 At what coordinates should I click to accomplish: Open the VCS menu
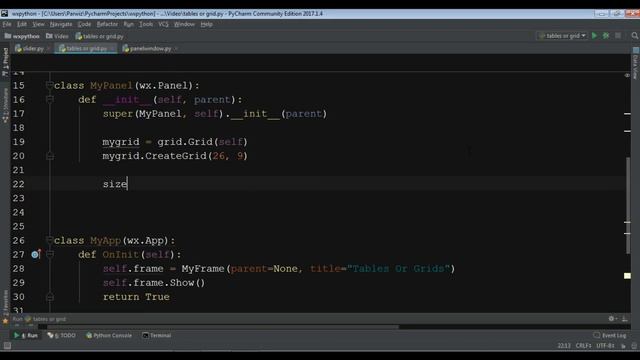tap(163, 24)
